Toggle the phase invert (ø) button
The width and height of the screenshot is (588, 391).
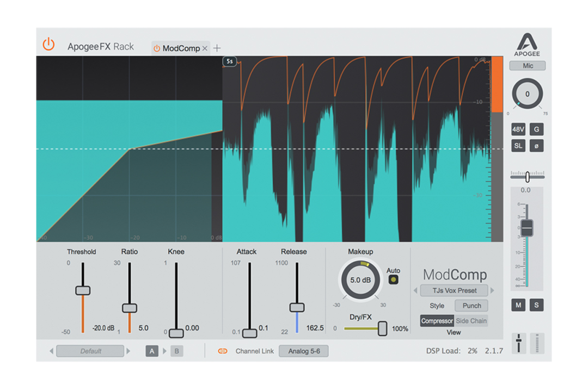tap(536, 146)
